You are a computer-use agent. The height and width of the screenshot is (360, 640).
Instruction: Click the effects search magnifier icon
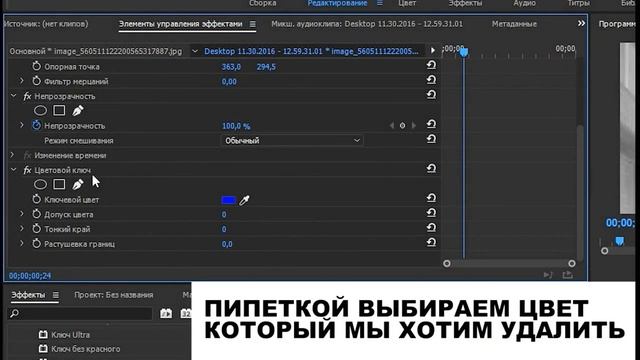15,313
